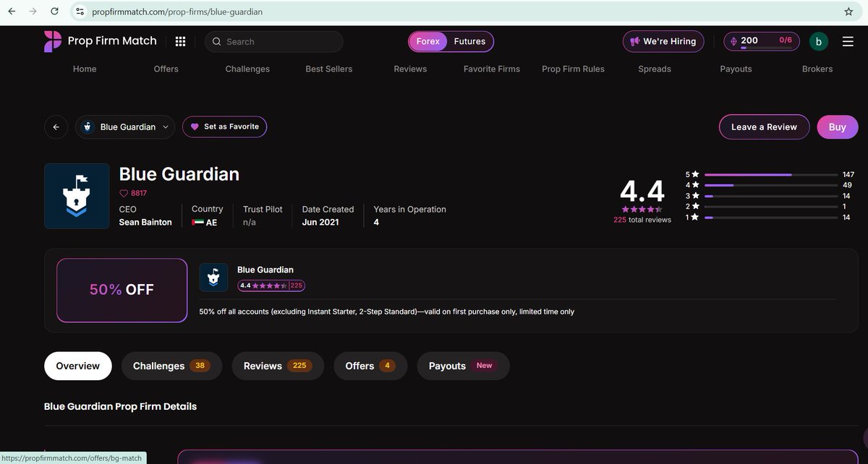868x464 pixels.
Task: Select the Challenges 38 tab
Action: pos(171,366)
